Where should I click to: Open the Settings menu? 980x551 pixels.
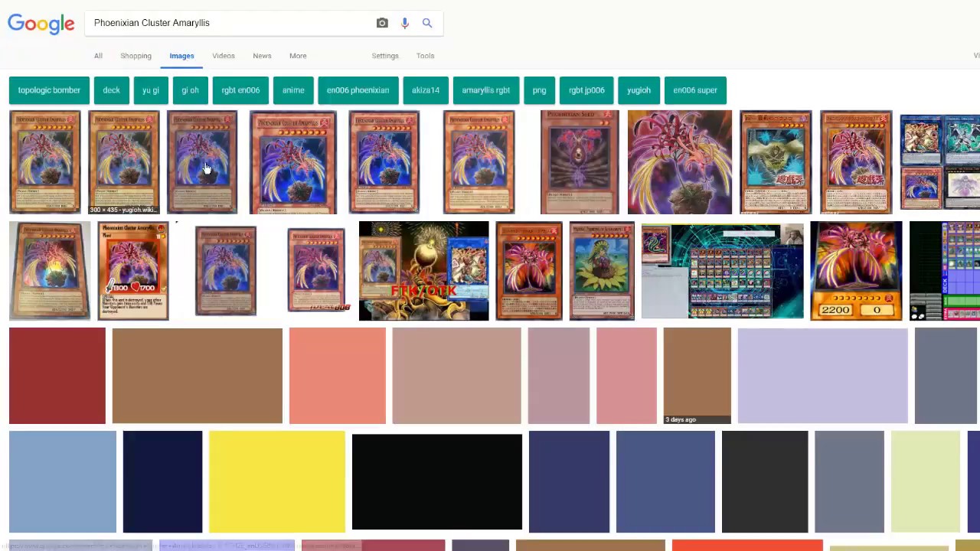coord(385,56)
